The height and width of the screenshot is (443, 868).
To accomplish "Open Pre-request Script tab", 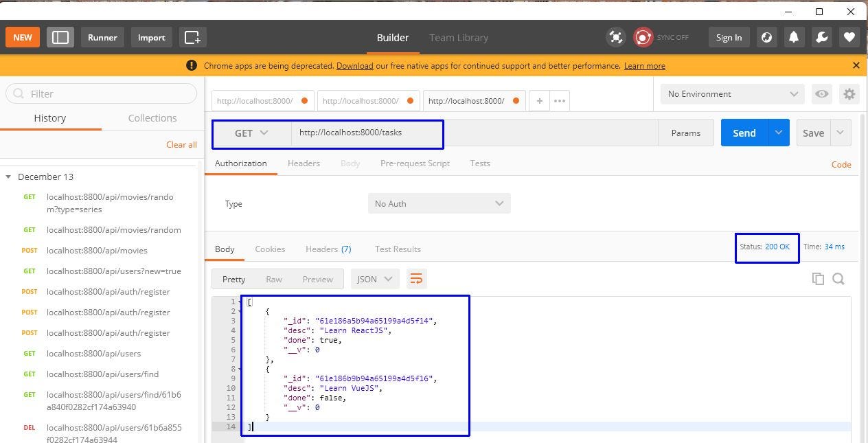I will click(x=415, y=163).
